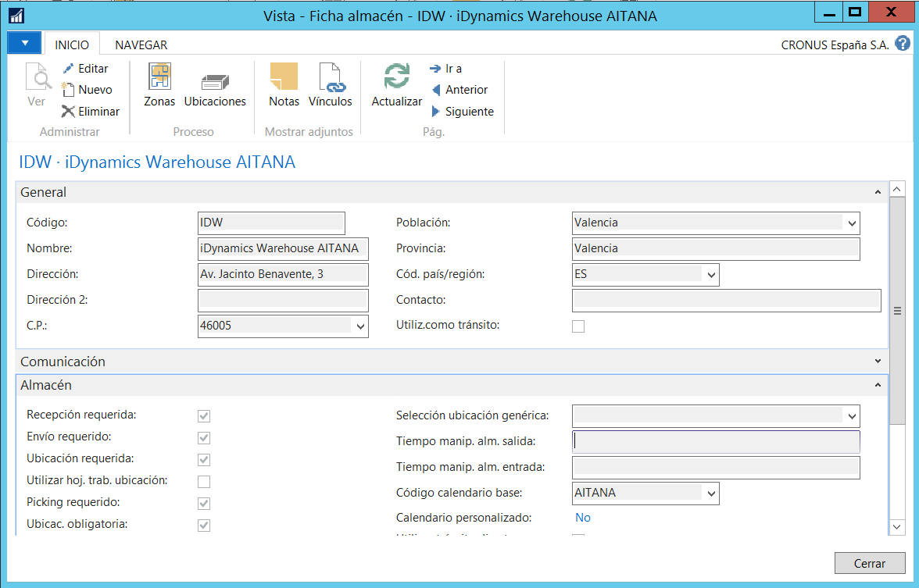Switch to NAVEGAR ribbon tab
Screen dimensions: 919x588
click(x=141, y=45)
